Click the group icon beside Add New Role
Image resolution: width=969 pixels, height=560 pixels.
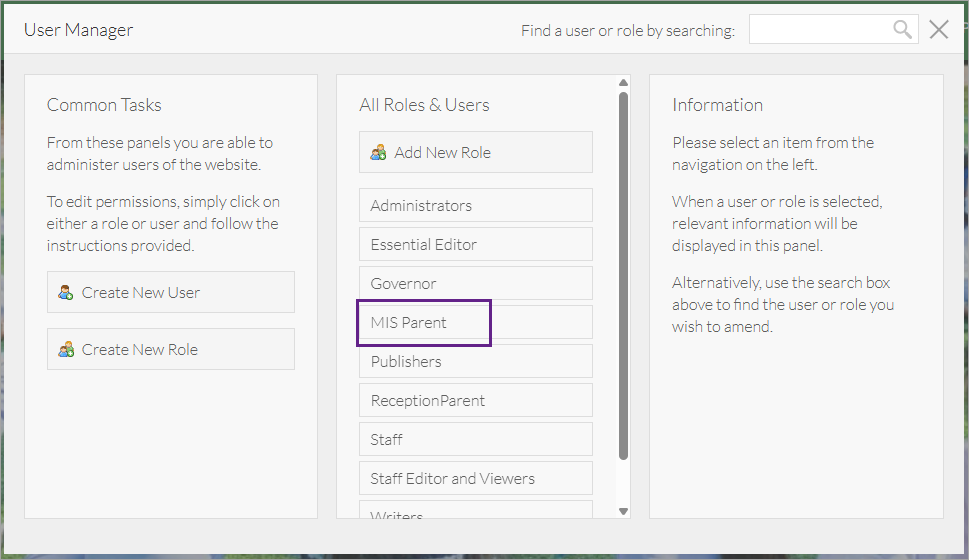tap(378, 153)
